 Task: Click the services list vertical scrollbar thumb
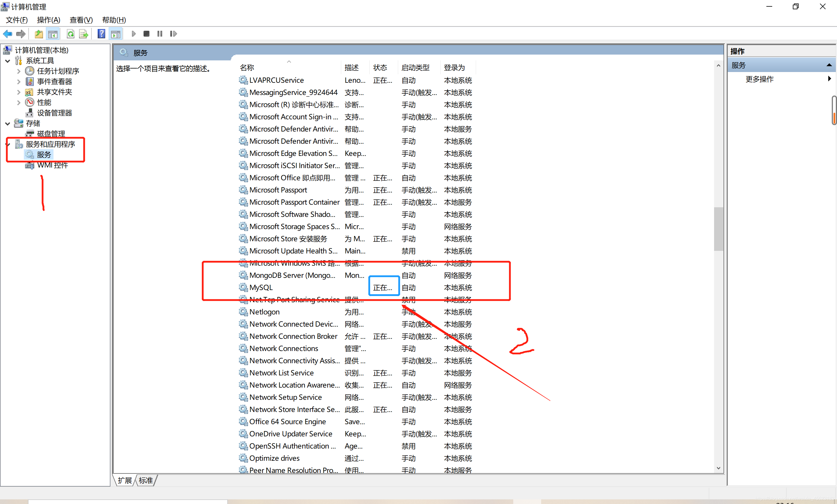718,229
